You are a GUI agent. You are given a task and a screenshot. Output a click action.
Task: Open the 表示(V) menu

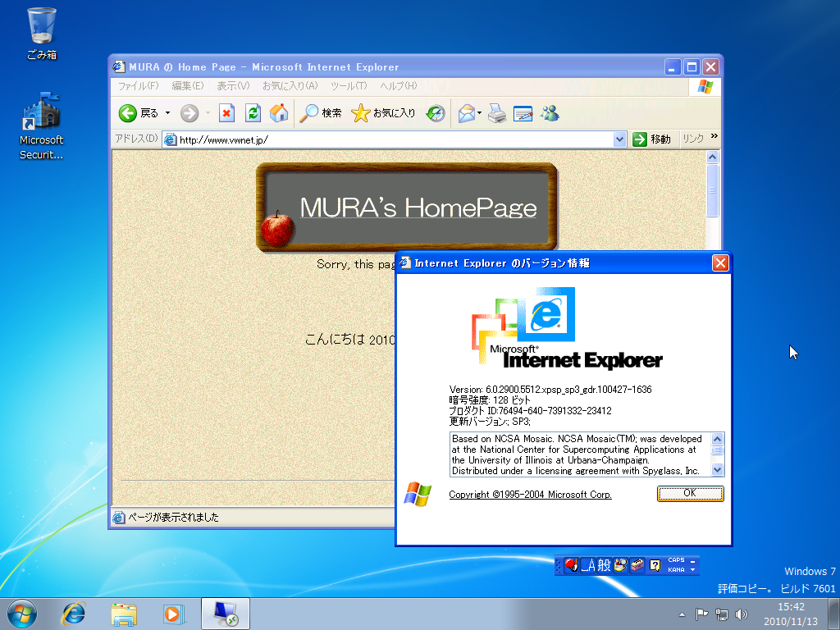[x=233, y=85]
